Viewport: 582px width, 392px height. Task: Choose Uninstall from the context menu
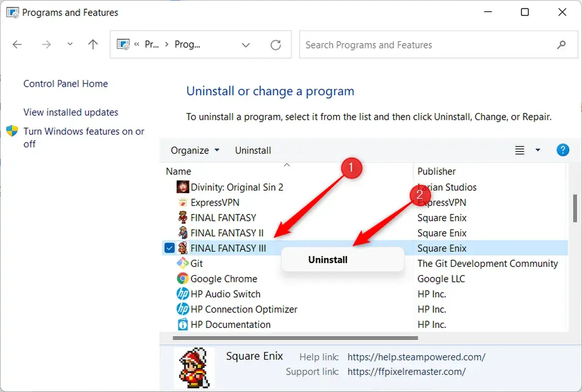328,260
